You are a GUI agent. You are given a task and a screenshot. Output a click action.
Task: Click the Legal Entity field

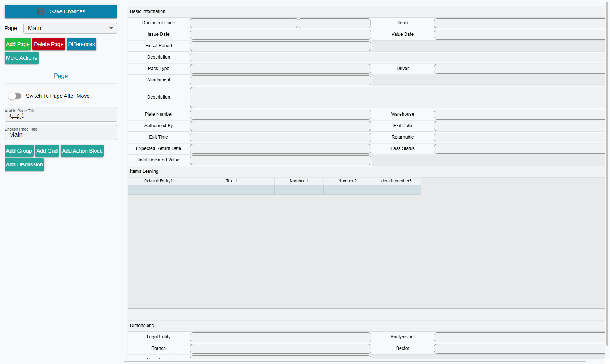pyautogui.click(x=281, y=337)
